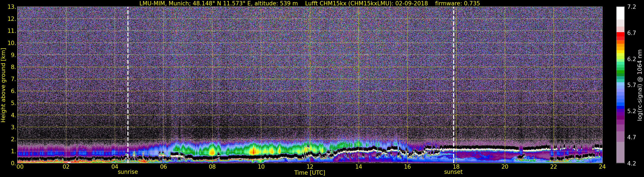Click the red high-signal spot before 10 UTC
The image size is (644, 177).
253,151
